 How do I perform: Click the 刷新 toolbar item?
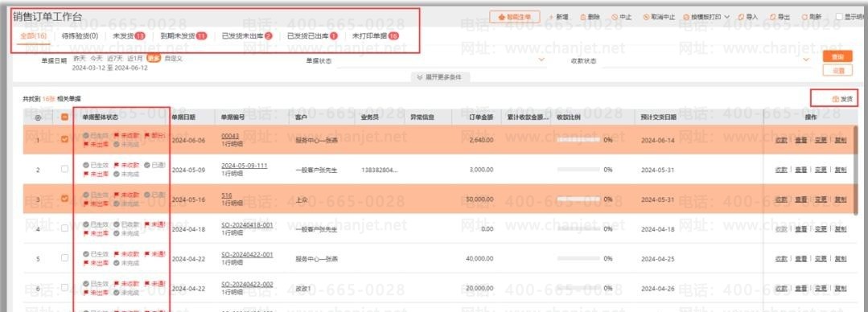[812, 17]
